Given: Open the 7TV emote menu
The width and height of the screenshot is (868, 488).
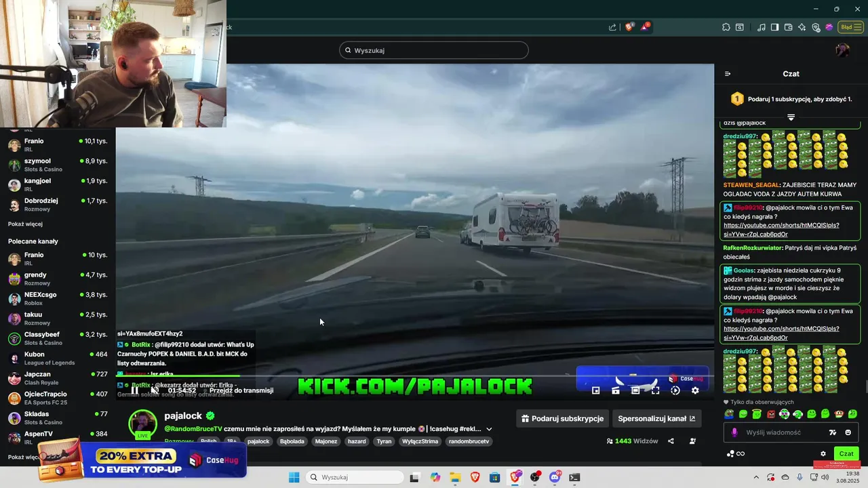Looking at the screenshot, I should pyautogui.click(x=833, y=432).
